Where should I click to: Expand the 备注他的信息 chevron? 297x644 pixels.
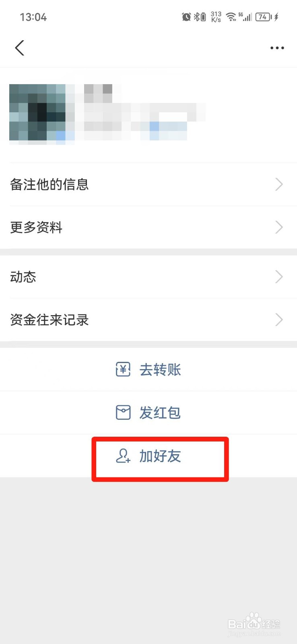tap(279, 184)
